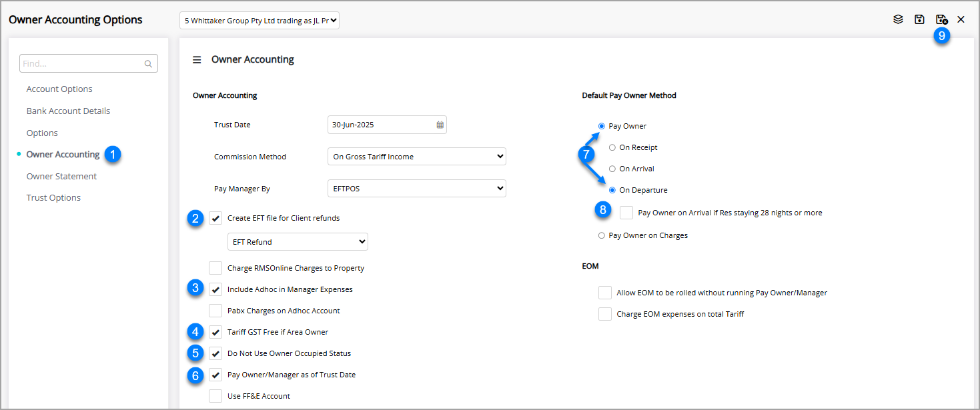Open the EFT Refund dropdown

(x=298, y=242)
